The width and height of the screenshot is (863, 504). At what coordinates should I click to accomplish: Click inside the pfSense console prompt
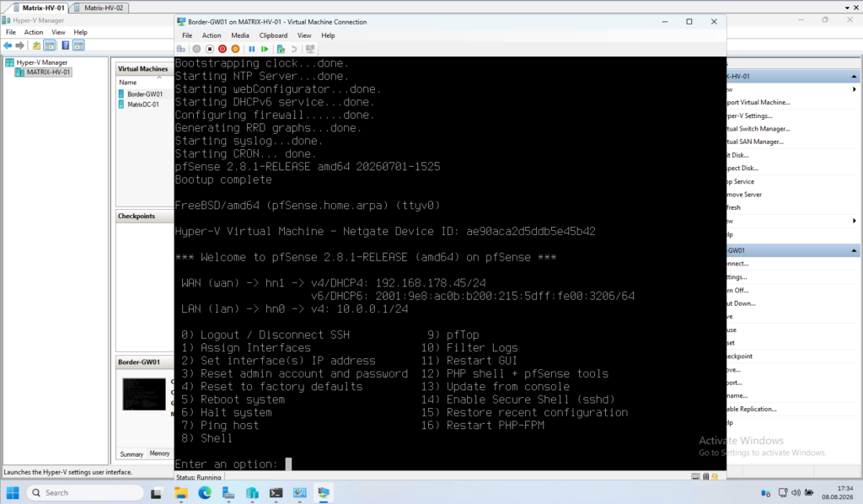point(288,464)
